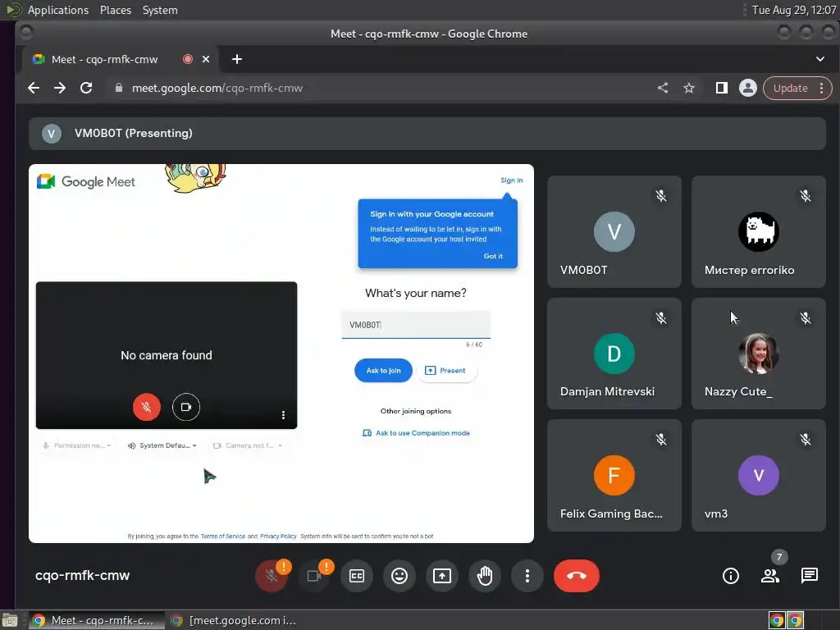Open the System menu

(160, 10)
